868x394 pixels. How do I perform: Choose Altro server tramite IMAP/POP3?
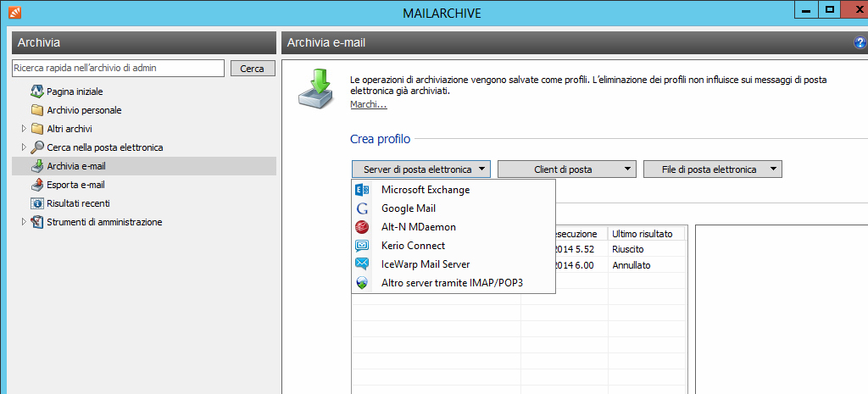453,283
